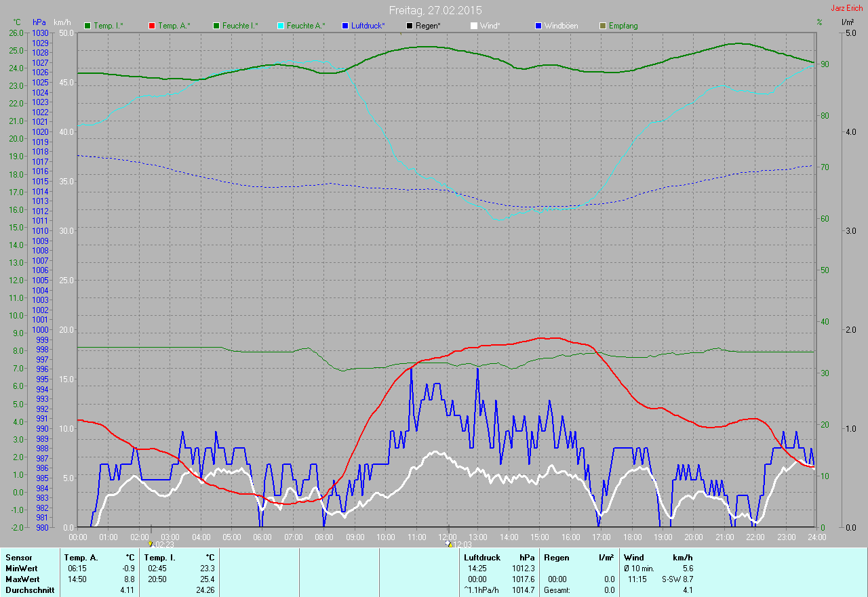The image size is (868, 597).
Task: Click the 06:15 time cell
Action: tap(77, 569)
